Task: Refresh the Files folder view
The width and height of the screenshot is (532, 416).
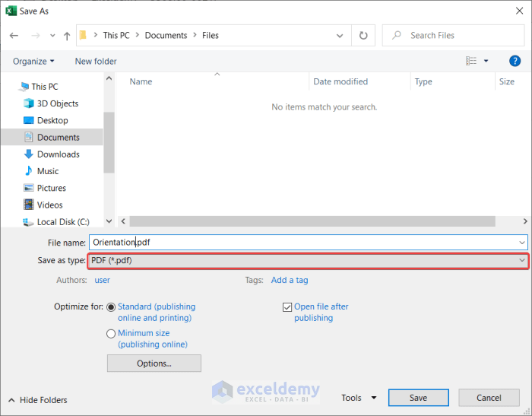Action: point(363,35)
